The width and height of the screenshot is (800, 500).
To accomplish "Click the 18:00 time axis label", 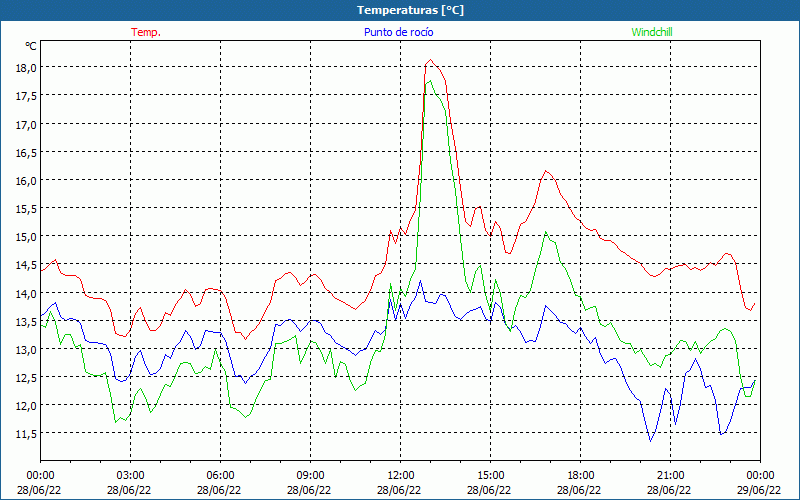I will pos(581,476).
